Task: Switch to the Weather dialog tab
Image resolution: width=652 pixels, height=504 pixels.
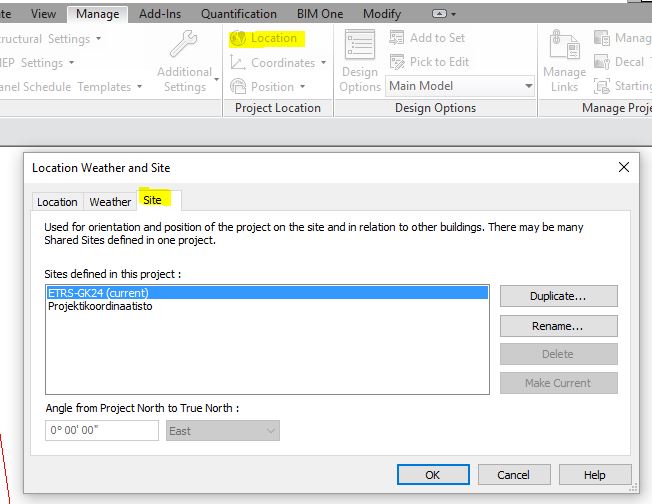Action: click(110, 202)
